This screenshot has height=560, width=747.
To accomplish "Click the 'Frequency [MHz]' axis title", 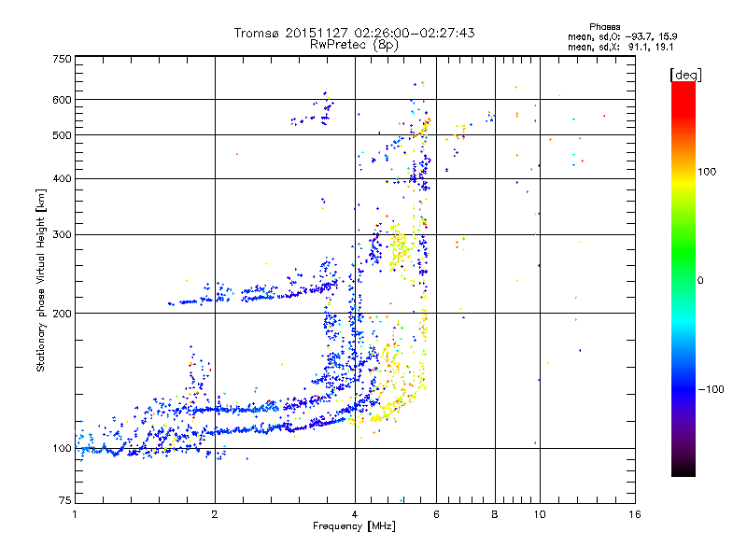I will click(x=354, y=526).
